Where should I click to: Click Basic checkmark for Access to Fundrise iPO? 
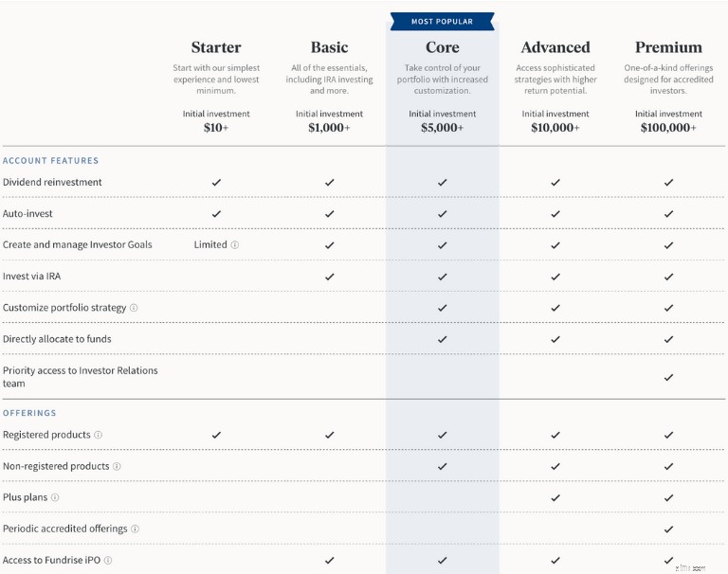(x=330, y=560)
